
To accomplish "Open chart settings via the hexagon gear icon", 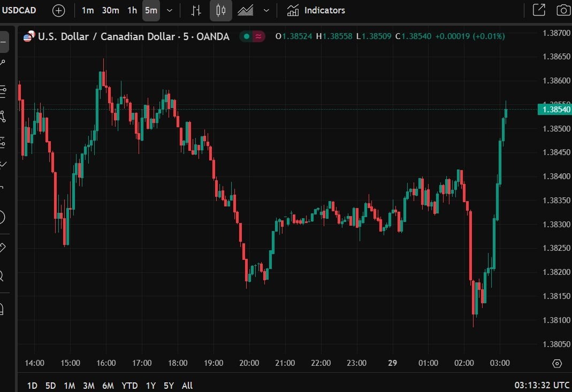I will coord(557,363).
